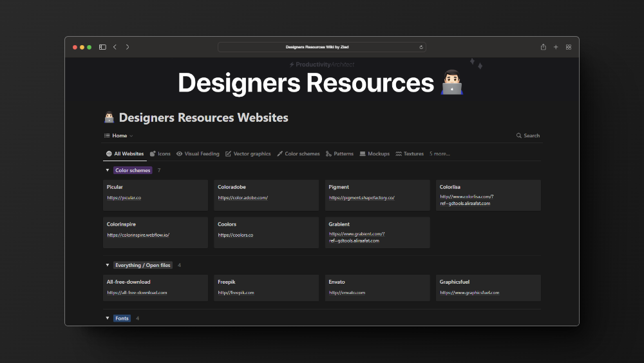Click the globe icon on All Websites

(x=109, y=153)
